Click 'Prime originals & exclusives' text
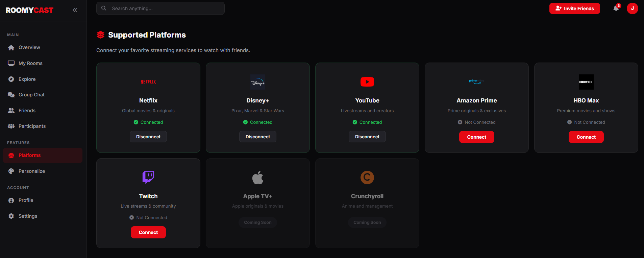Viewport: 644px width, 258px height. (477, 111)
